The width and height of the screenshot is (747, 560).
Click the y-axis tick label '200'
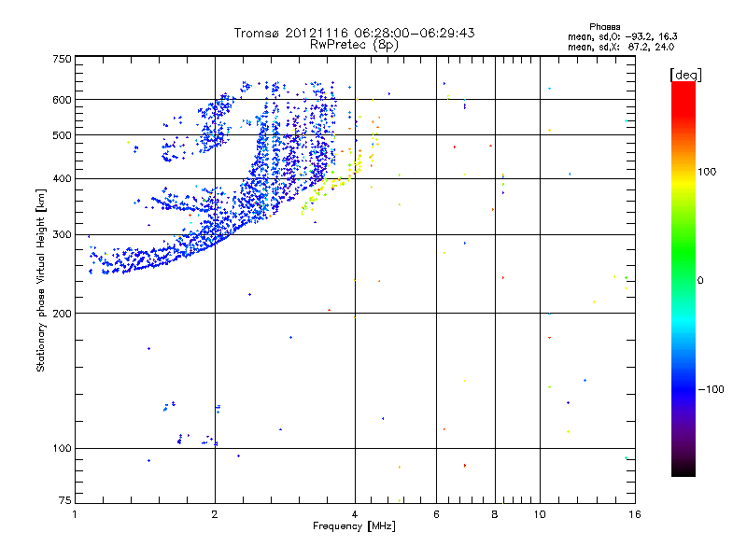[62, 314]
